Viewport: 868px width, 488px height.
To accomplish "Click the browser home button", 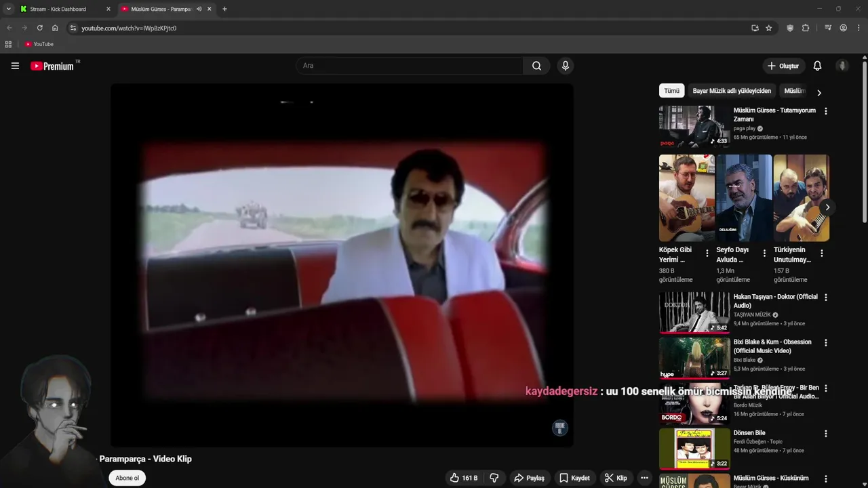I will point(55,28).
